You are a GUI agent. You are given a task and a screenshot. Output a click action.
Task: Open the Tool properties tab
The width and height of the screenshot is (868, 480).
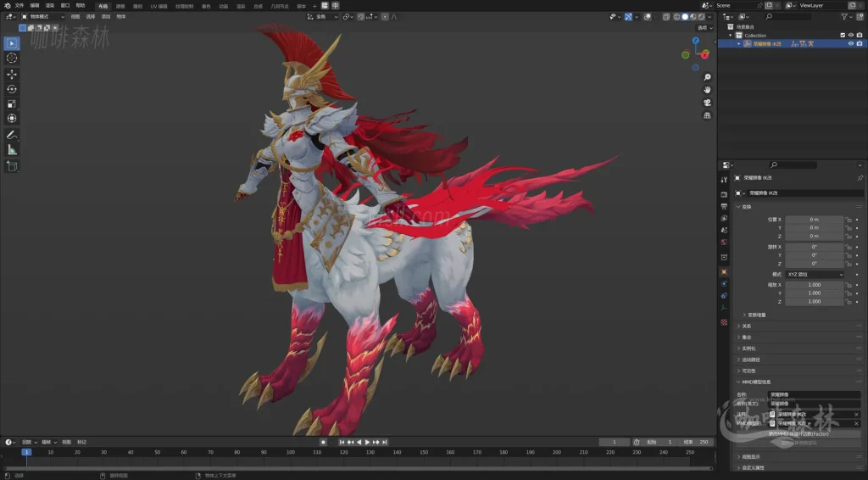pos(724,180)
